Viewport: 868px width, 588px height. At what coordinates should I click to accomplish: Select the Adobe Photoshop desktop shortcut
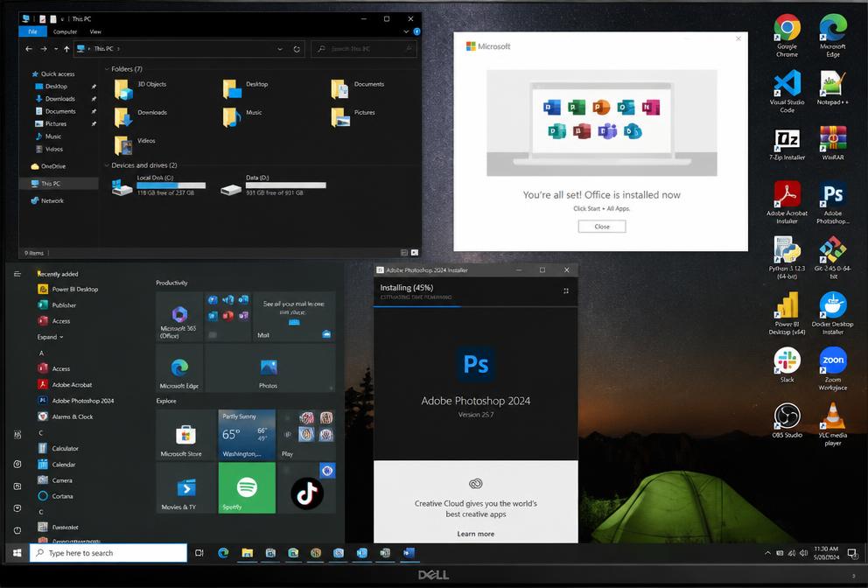tap(833, 202)
